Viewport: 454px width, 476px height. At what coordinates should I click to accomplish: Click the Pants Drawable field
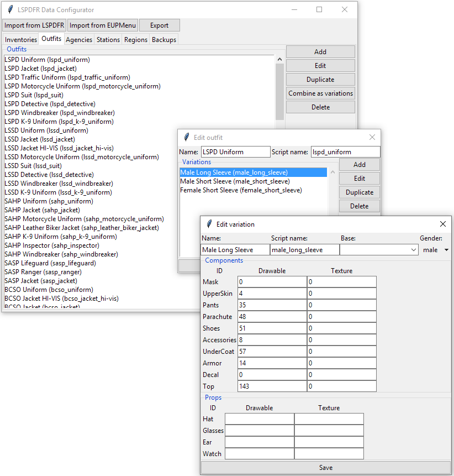click(x=272, y=305)
